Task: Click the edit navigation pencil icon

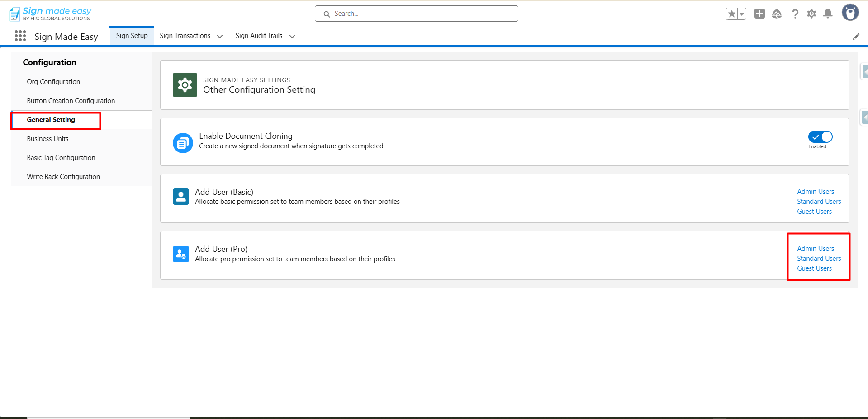Action: 856,37
